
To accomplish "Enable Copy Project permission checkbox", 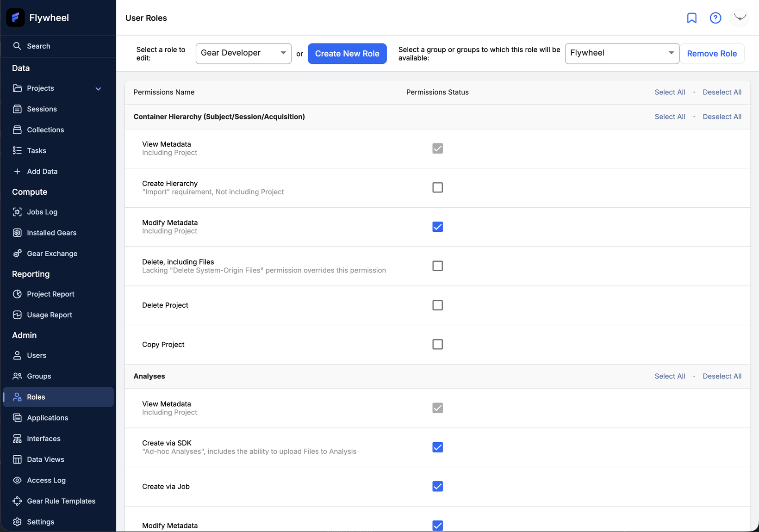I will tap(437, 344).
